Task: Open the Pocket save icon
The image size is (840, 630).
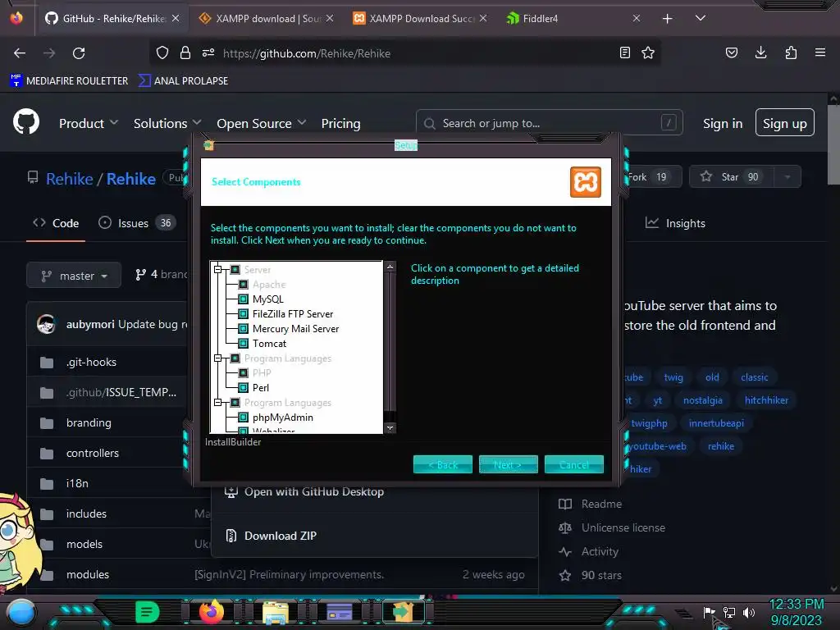Action: point(731,52)
